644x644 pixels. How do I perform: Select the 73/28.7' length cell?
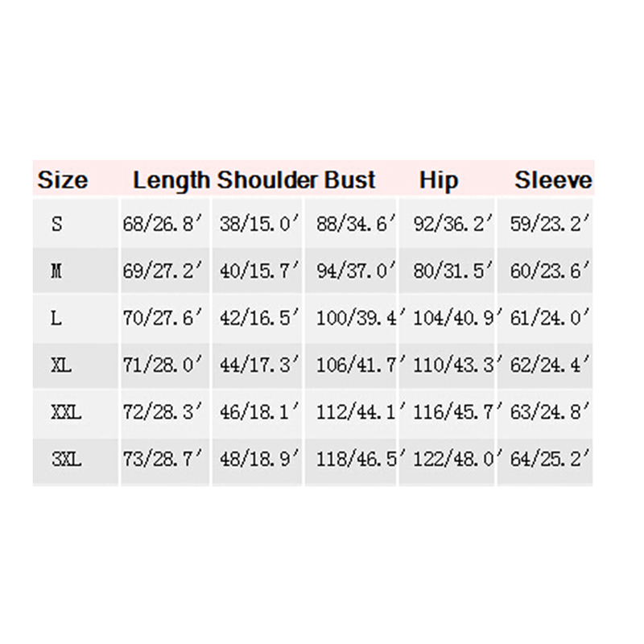coord(160,460)
